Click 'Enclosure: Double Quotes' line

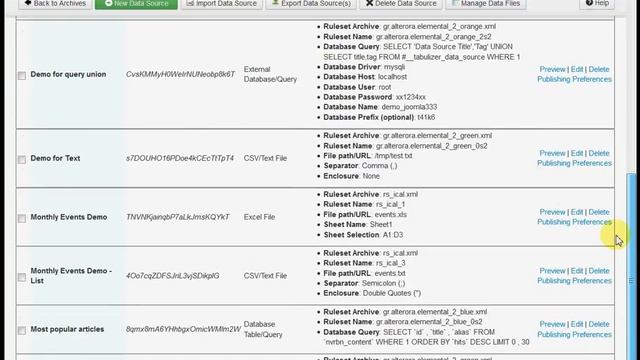point(372,293)
